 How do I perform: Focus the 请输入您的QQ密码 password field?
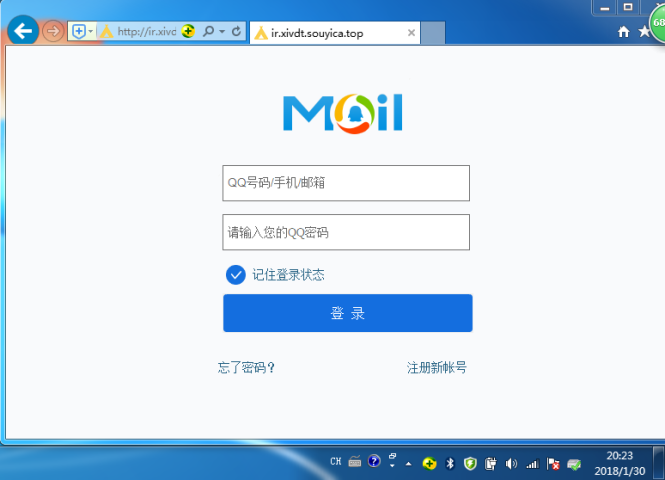click(x=346, y=232)
